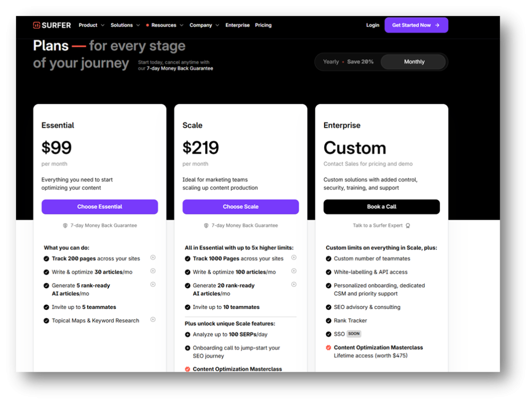Click the SOON badge next to SSO

353,333
